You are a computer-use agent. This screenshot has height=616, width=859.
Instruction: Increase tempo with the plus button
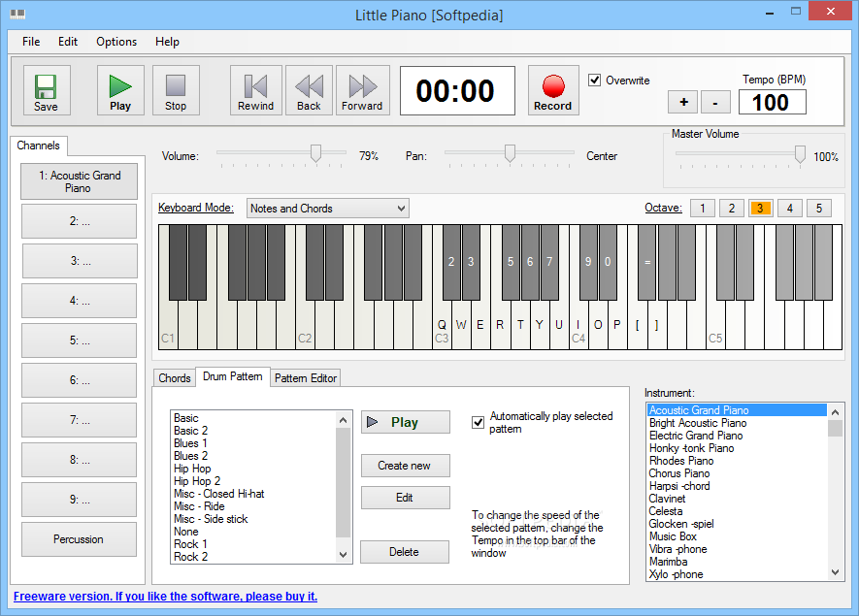[683, 103]
